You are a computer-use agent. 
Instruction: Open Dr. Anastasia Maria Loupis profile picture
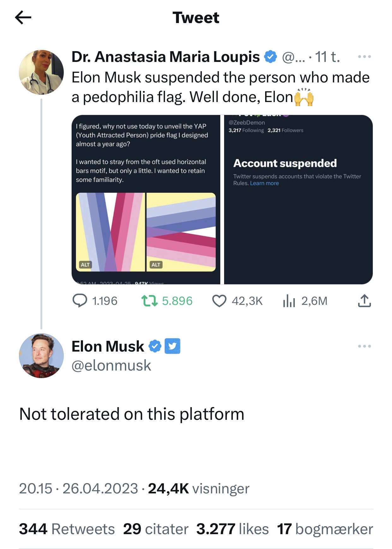pos(41,72)
